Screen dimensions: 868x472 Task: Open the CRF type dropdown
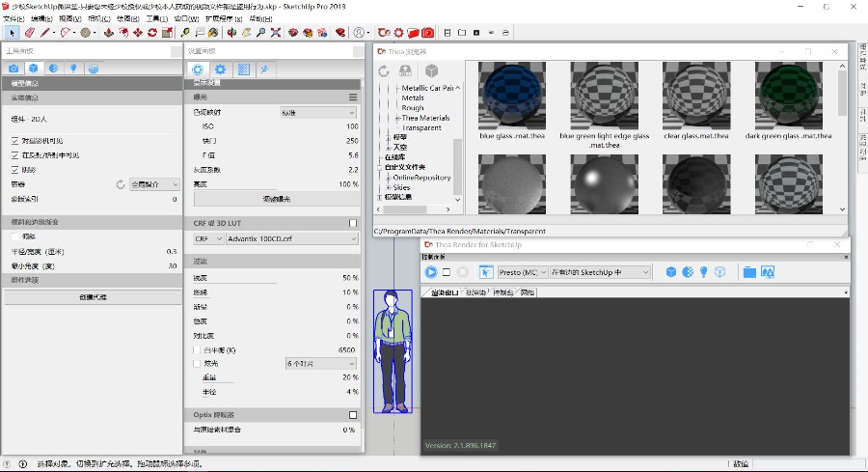[x=208, y=238]
